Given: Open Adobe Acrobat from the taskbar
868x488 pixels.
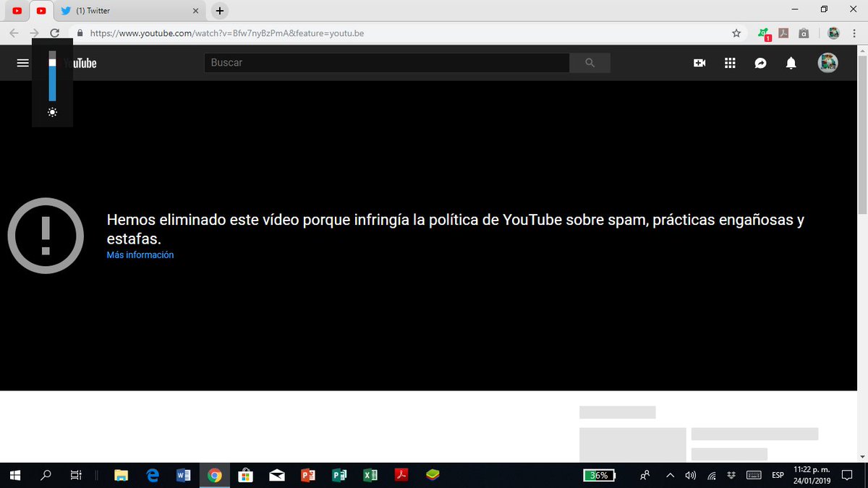Looking at the screenshot, I should [x=401, y=475].
